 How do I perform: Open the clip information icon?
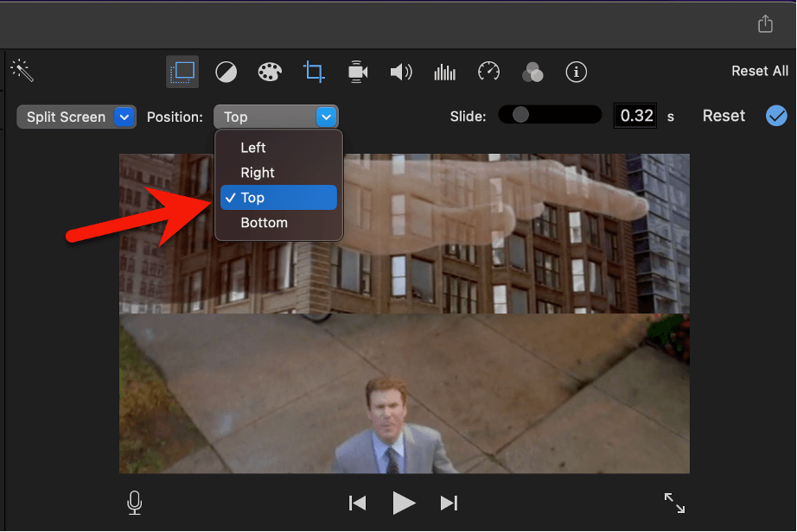coord(576,72)
